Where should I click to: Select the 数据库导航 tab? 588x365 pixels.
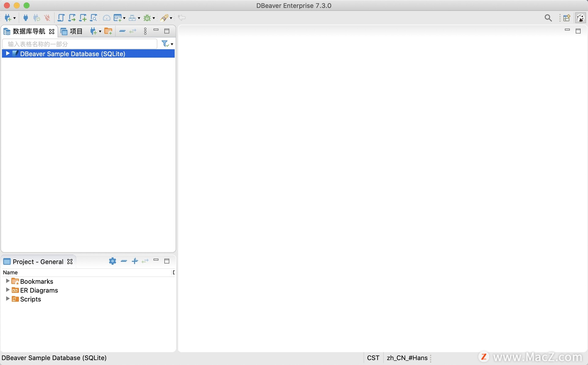pos(28,31)
